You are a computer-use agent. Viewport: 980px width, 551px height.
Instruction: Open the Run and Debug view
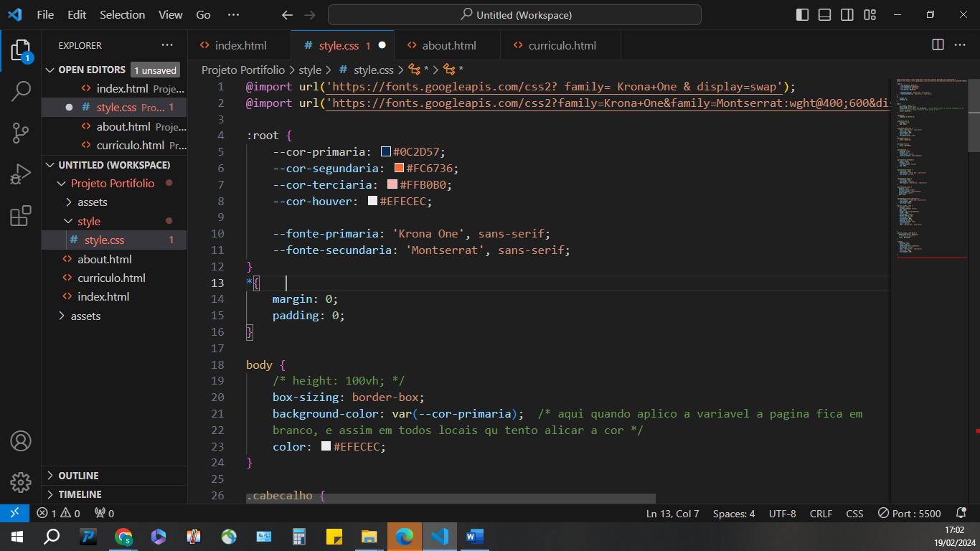click(21, 174)
